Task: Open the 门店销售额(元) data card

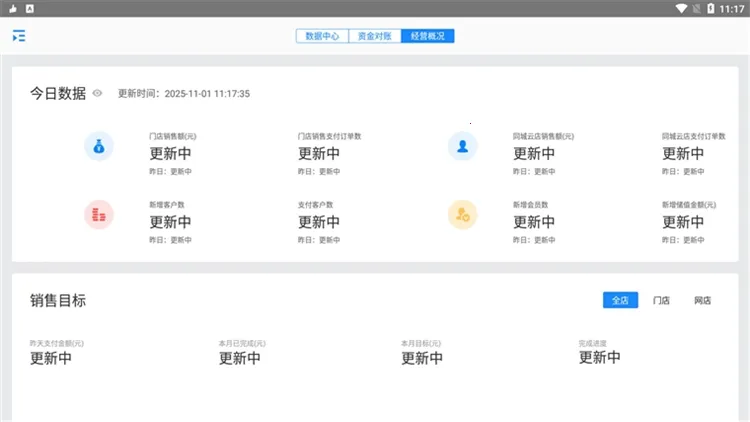Action: [x=171, y=153]
